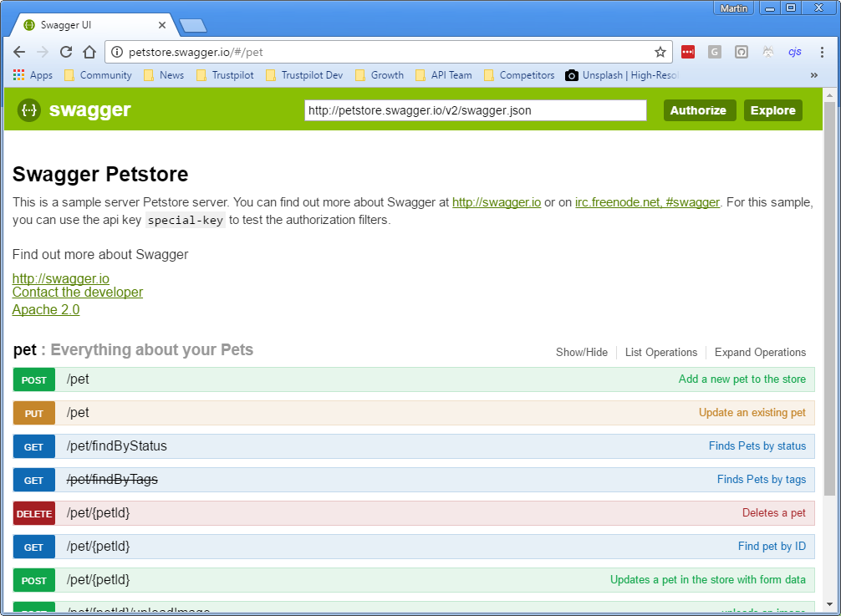Click List Operations for pet
Image resolution: width=841 pixels, height=616 pixels.
660,352
